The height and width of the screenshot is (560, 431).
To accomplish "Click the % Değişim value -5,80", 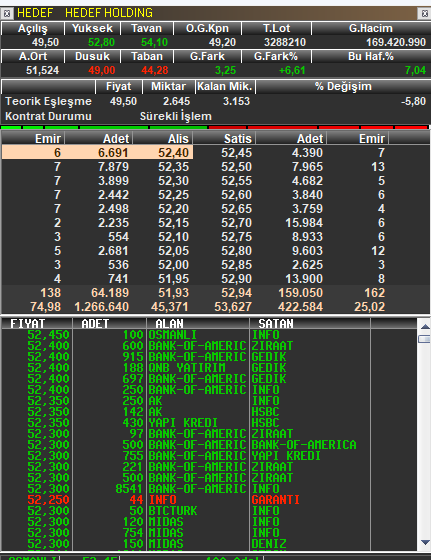I will pyautogui.click(x=413, y=101).
